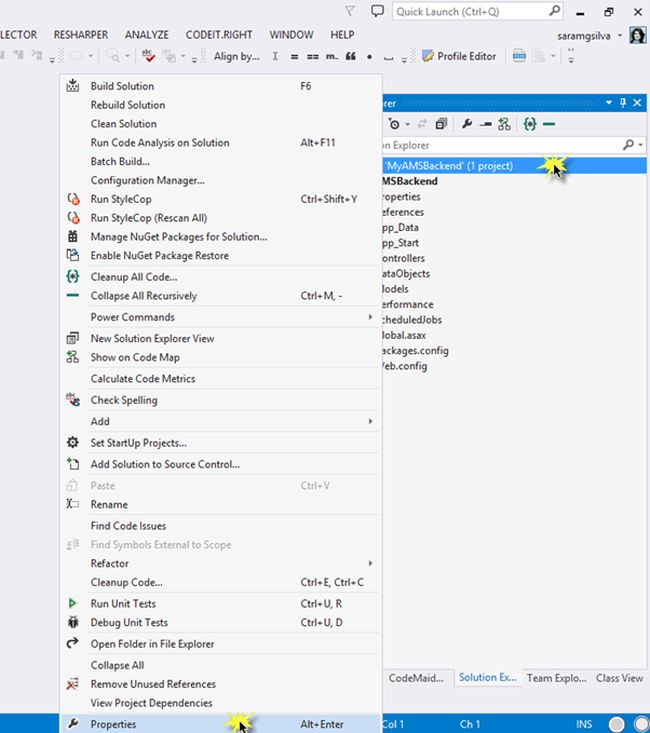Click the Remove Unused References icon
Screen dimensions: 650x733
(72, 684)
